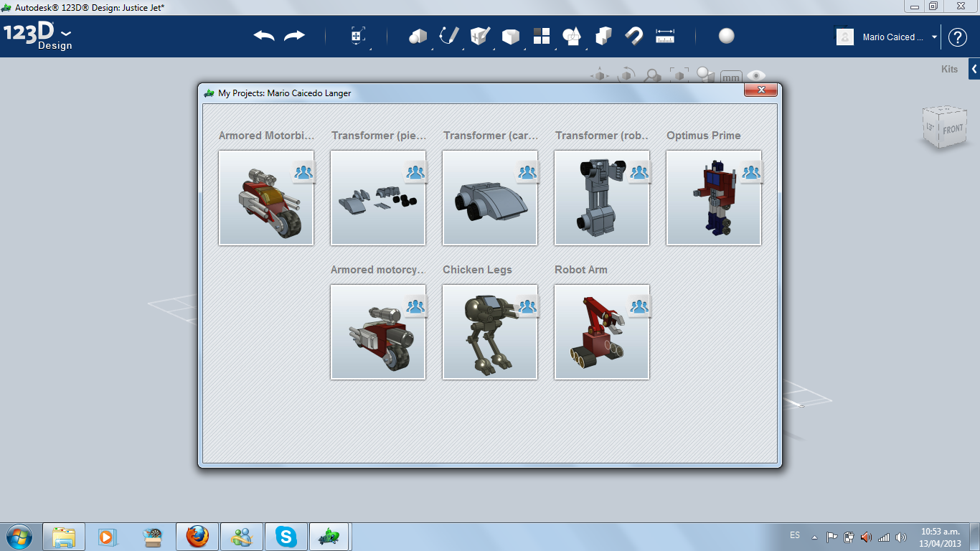This screenshot has height=551, width=980.
Task: Open the Transformer (car... project thumbnail
Action: tap(490, 198)
